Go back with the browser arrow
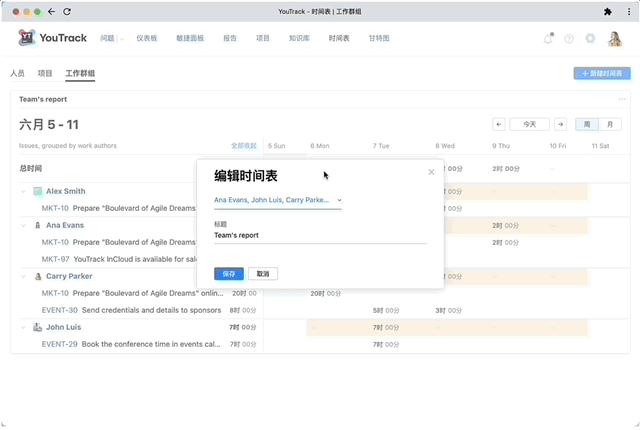Image resolution: width=640 pixels, height=430 pixels. [51, 11]
